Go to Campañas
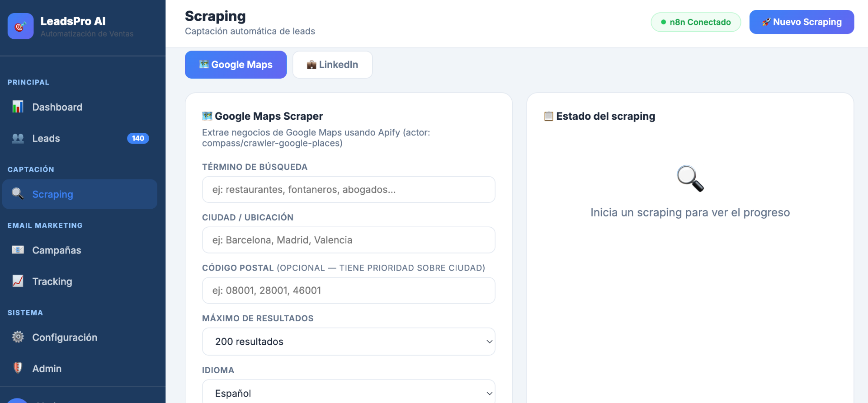This screenshot has width=868, height=403. point(80,250)
